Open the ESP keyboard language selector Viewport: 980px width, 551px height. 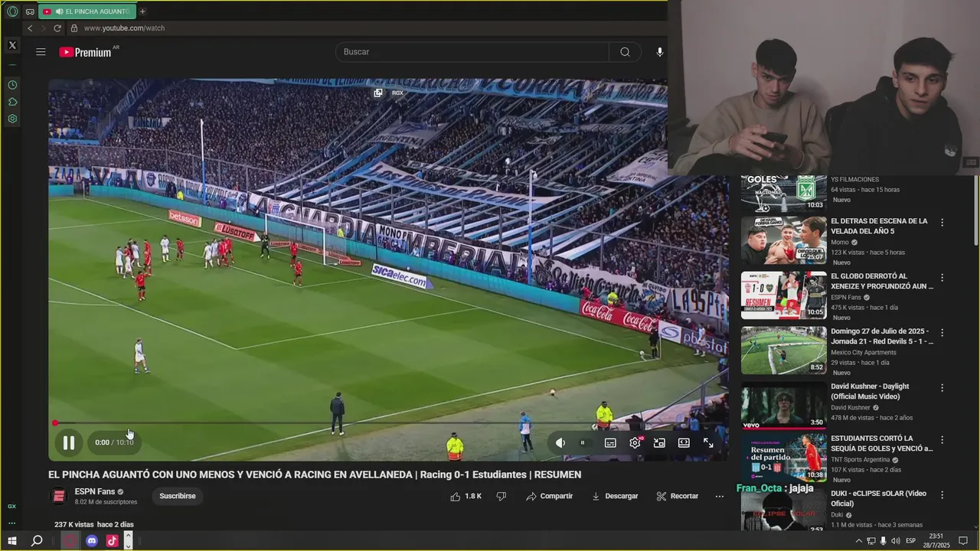(x=911, y=541)
